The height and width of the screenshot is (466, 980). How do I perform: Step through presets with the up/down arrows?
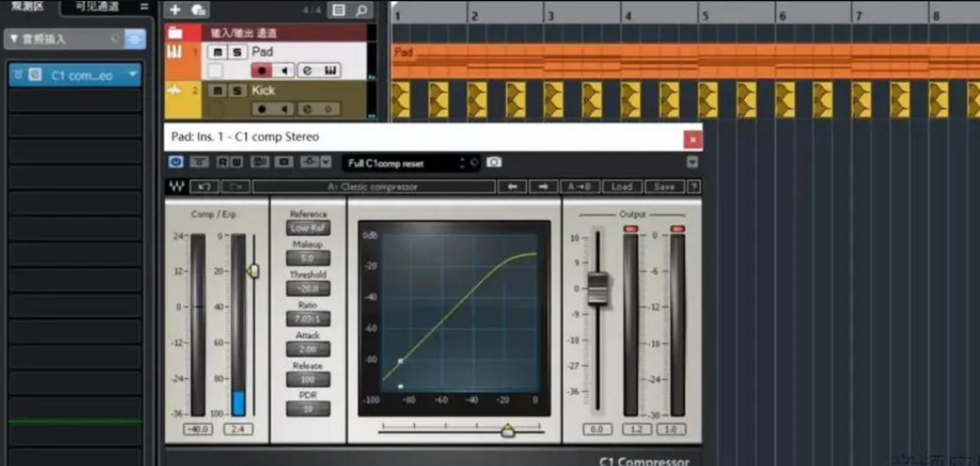tap(463, 163)
